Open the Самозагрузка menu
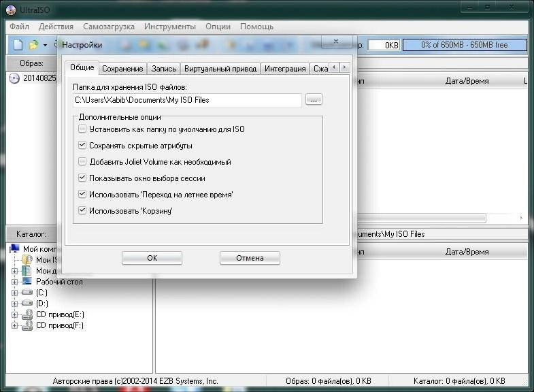 coord(109,27)
